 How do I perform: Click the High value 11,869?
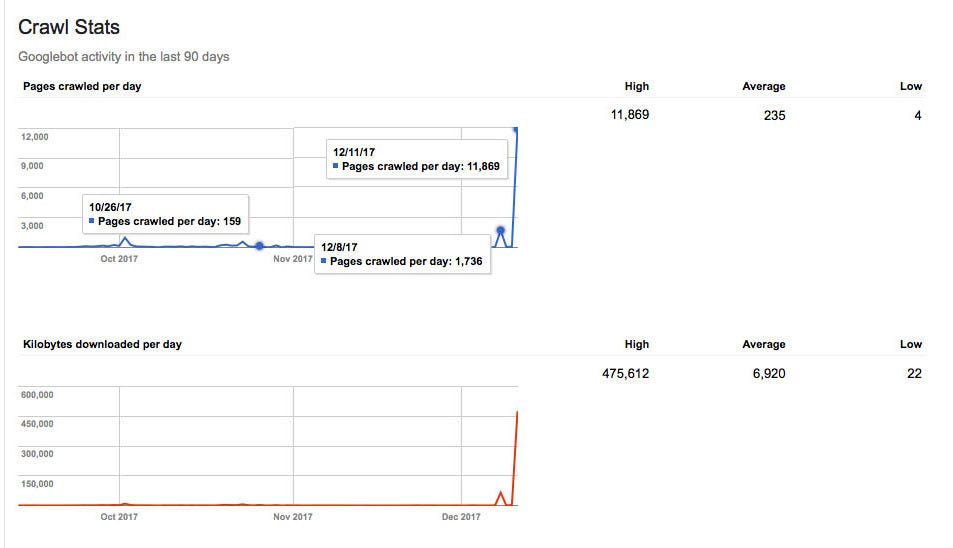pos(630,115)
